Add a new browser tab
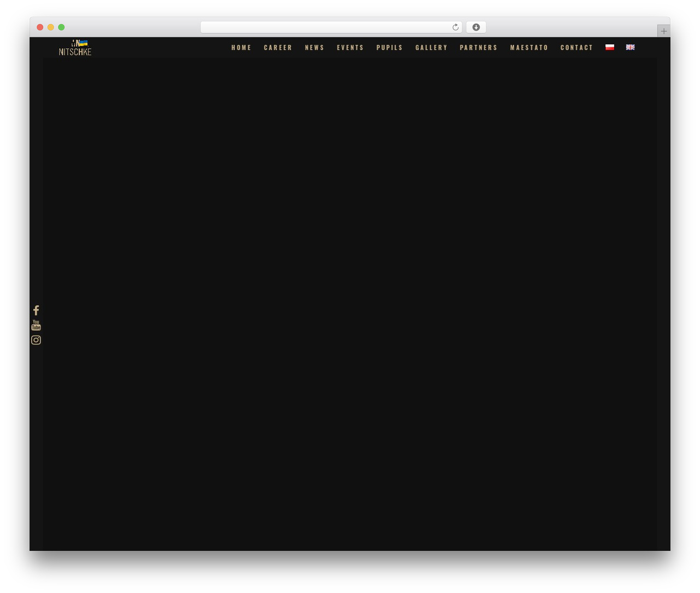Image resolution: width=700 pixels, height=593 pixels. [664, 31]
